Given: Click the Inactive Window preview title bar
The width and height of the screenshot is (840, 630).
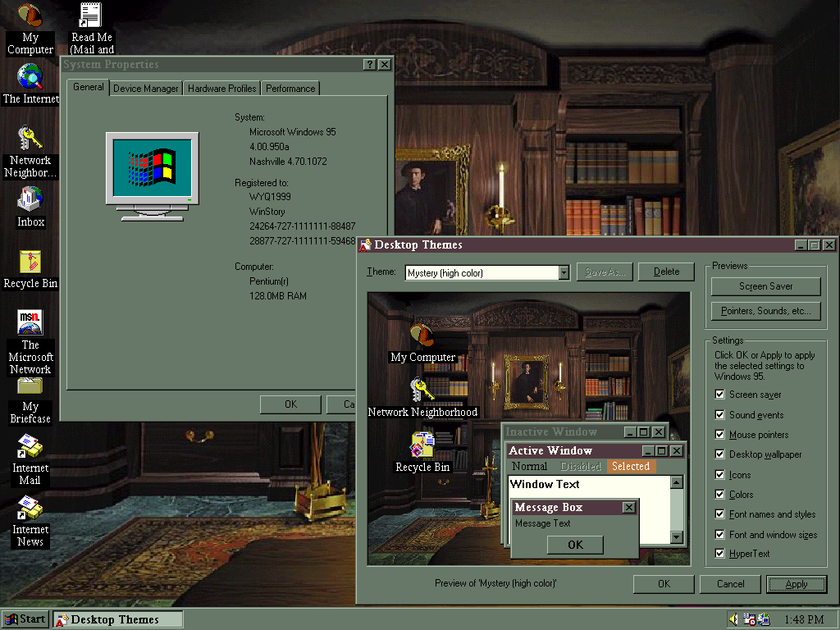Looking at the screenshot, I should (x=584, y=431).
